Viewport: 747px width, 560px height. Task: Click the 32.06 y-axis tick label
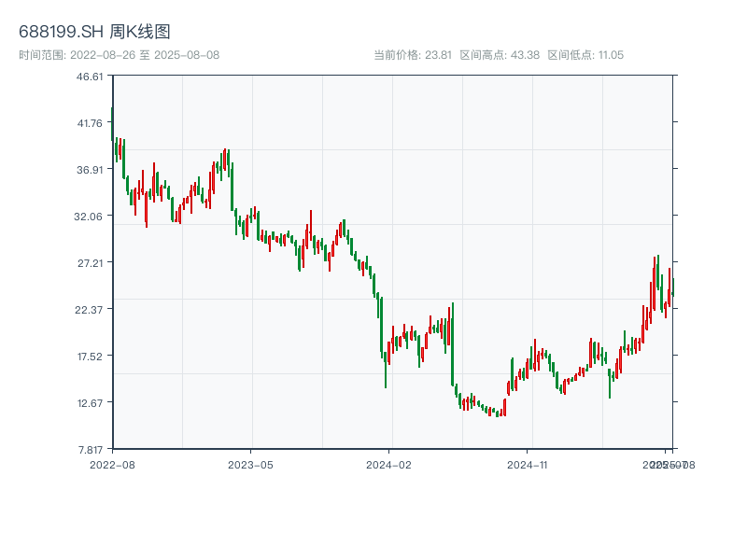pyautogui.click(x=90, y=217)
